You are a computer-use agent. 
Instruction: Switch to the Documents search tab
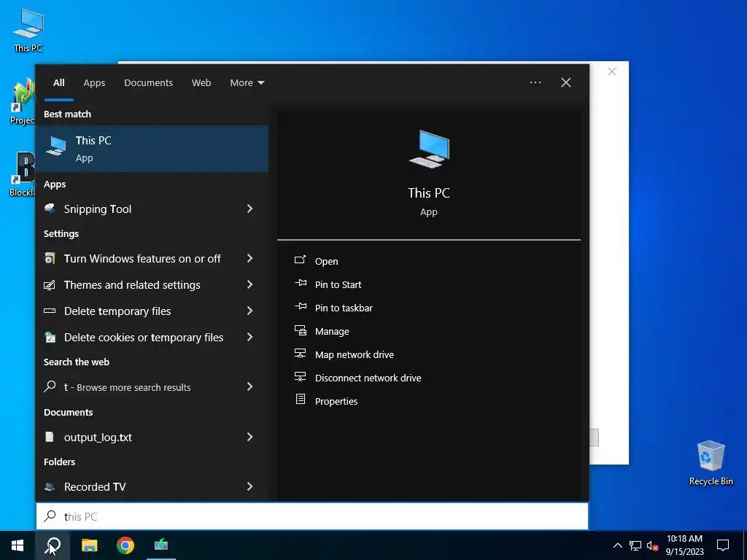(x=148, y=83)
